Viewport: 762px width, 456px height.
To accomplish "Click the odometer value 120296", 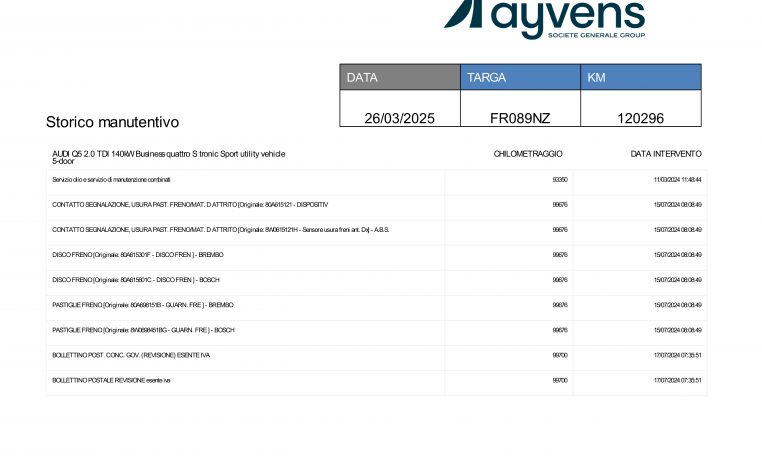I will 640,118.
